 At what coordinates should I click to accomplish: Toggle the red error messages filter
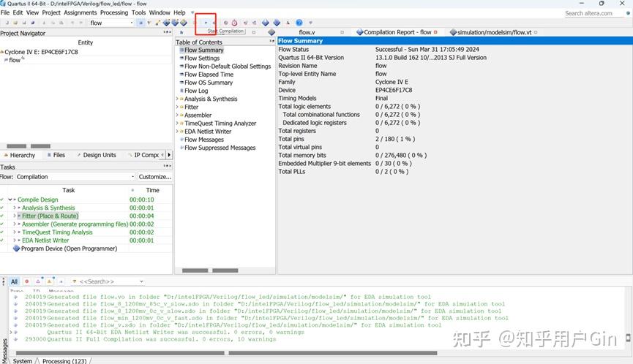(x=26, y=281)
